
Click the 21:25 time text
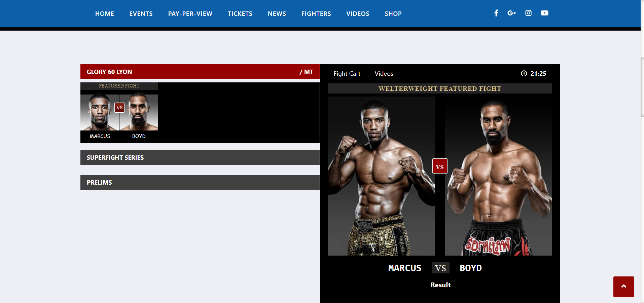(x=538, y=73)
